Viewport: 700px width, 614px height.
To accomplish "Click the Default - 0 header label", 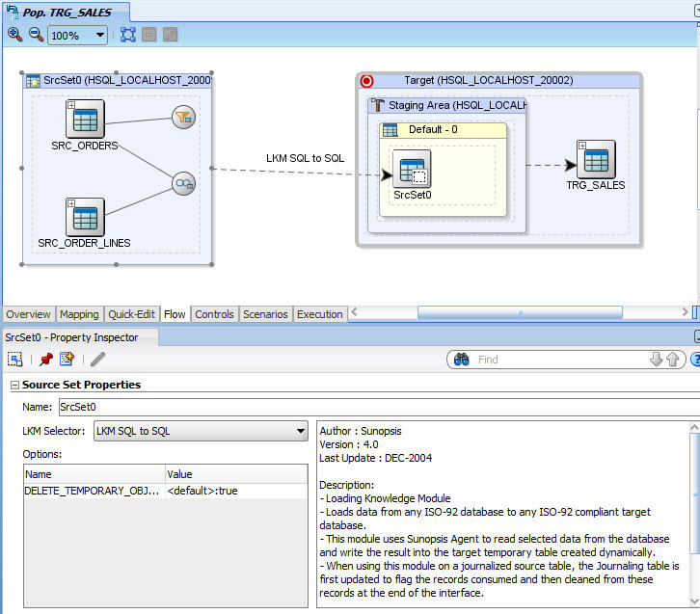I will tap(433, 130).
